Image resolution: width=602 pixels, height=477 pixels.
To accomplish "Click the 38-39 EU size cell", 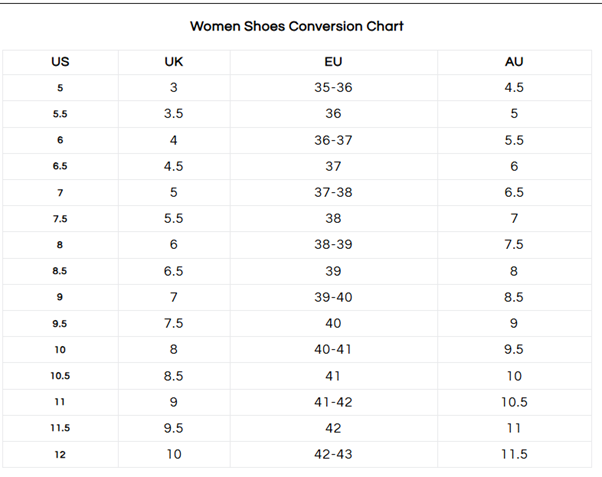I will pyautogui.click(x=334, y=245).
